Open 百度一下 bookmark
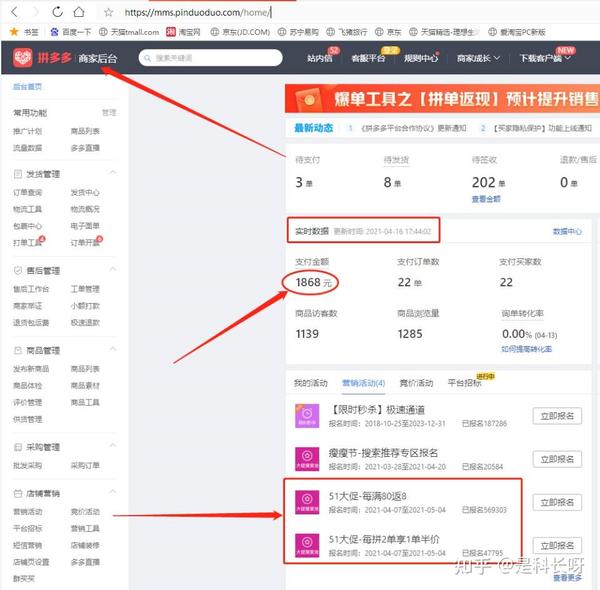600x590 pixels. point(71,32)
